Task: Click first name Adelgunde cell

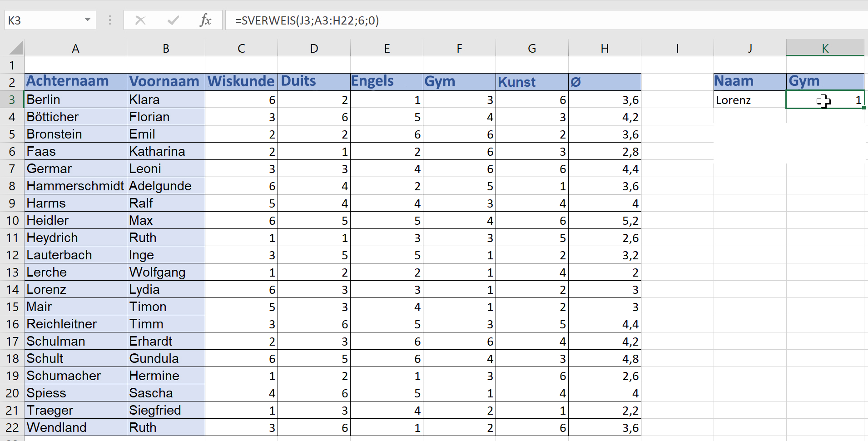Action: 166,186
